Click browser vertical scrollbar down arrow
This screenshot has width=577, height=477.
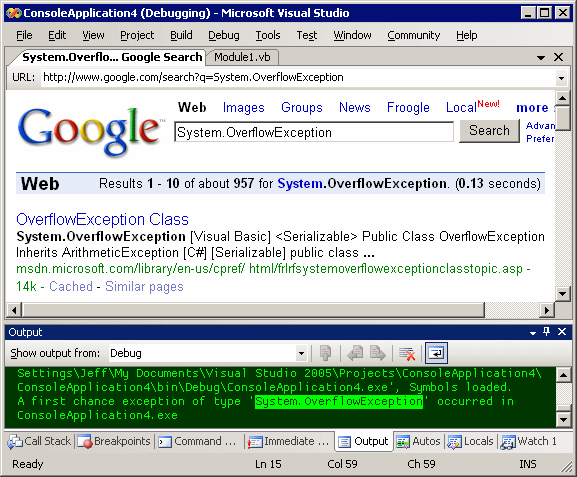[x=562, y=294]
